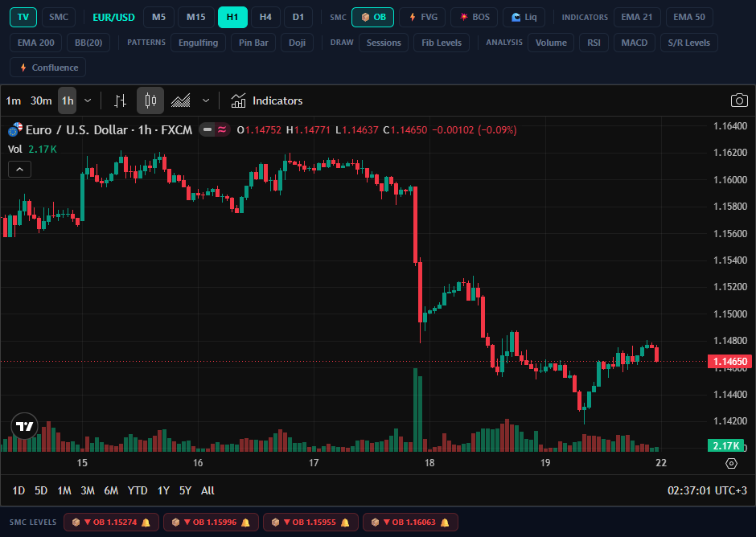This screenshot has width=756, height=537.
Task: Toggle the MACD analysis
Action: point(634,43)
